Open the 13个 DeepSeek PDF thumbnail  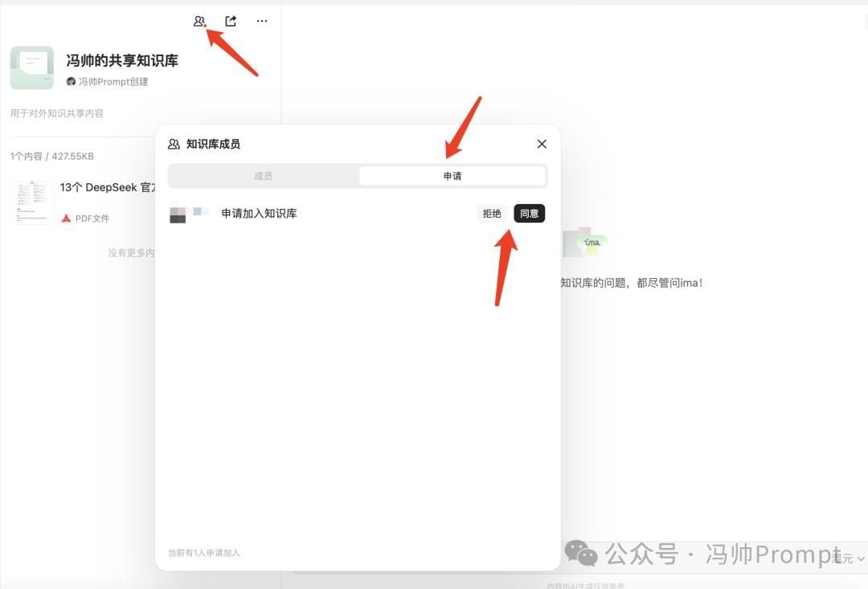pos(32,202)
